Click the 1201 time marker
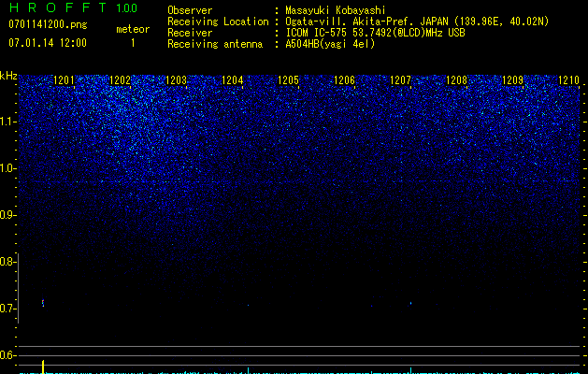 tap(65, 80)
